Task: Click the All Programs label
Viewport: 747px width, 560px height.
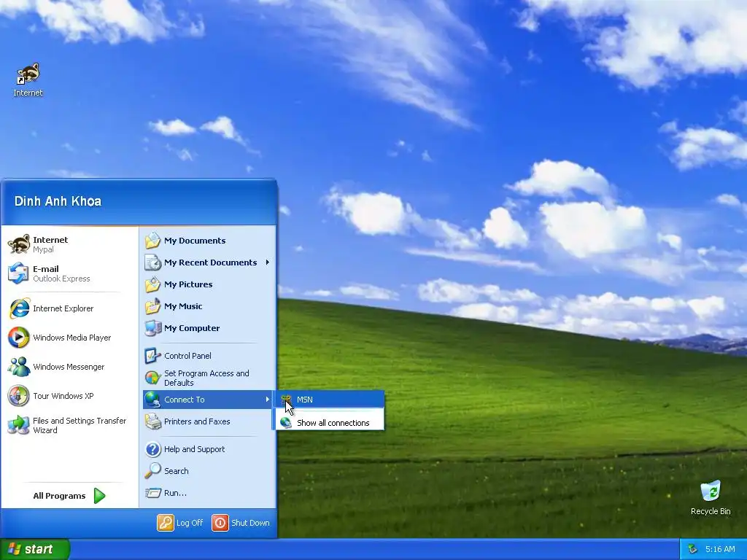Action: coord(60,496)
